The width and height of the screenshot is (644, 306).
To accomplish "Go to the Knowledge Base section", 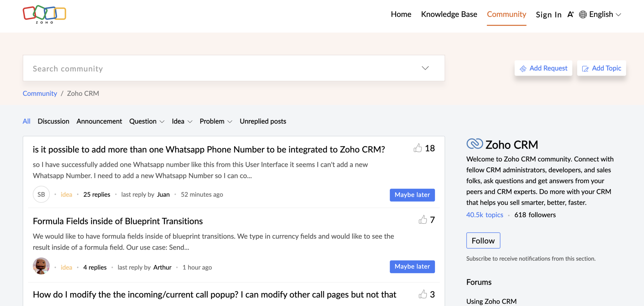I will 449,14.
